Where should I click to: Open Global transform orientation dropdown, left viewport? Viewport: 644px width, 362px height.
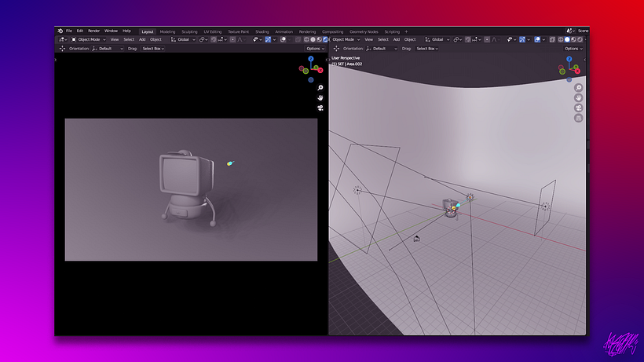click(x=183, y=39)
